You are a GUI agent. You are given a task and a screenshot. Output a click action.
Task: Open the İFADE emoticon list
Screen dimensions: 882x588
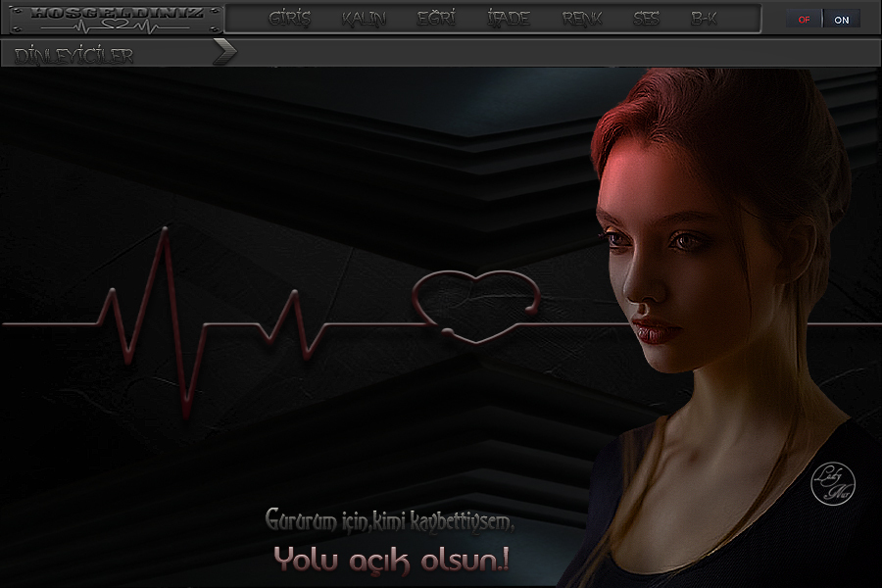(x=508, y=19)
